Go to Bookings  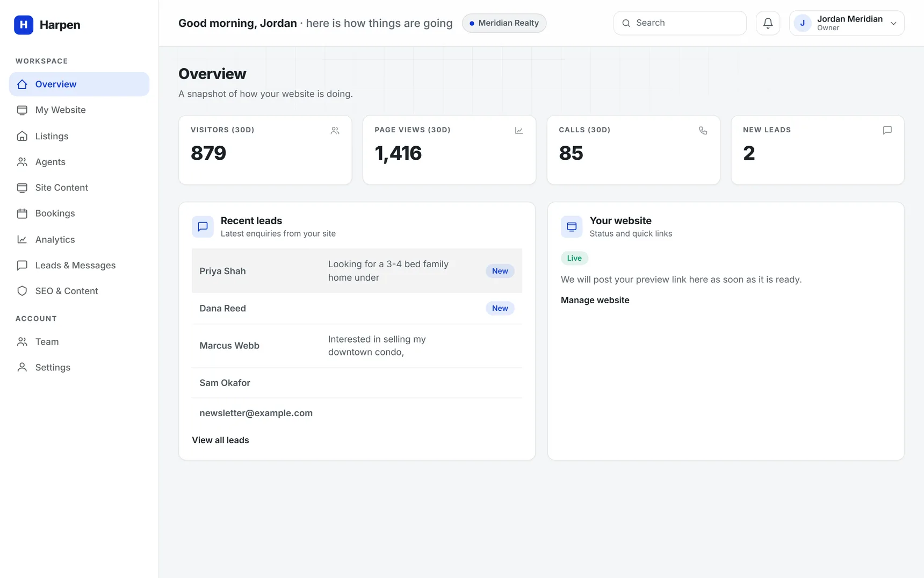[x=79, y=213]
